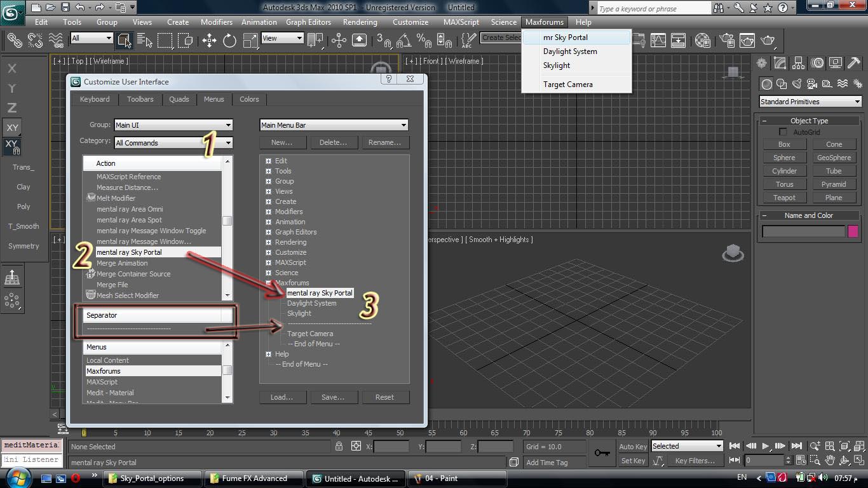The image size is (868, 488).
Task: Activate the Select and Rotate tool
Action: (x=229, y=40)
